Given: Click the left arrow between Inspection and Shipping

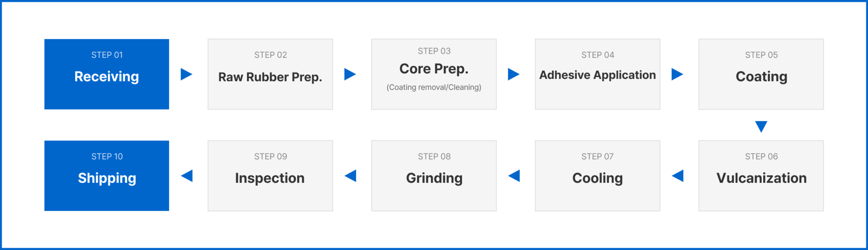Looking at the screenshot, I should click(187, 176).
